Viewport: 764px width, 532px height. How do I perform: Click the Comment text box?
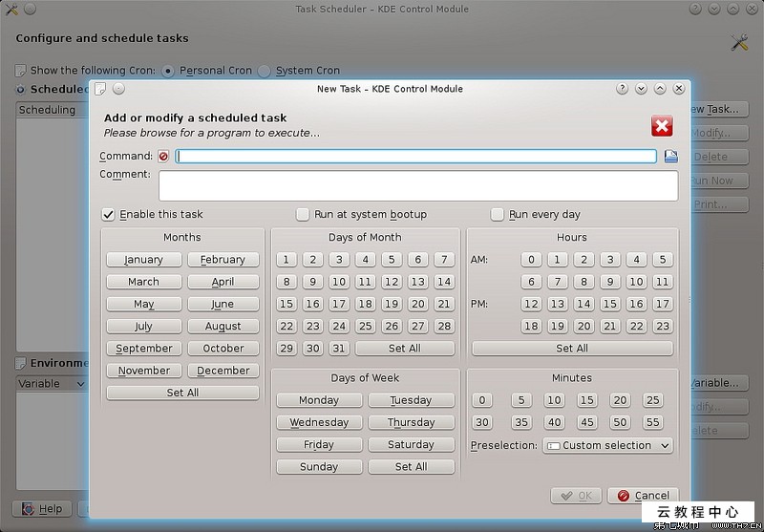click(x=417, y=185)
